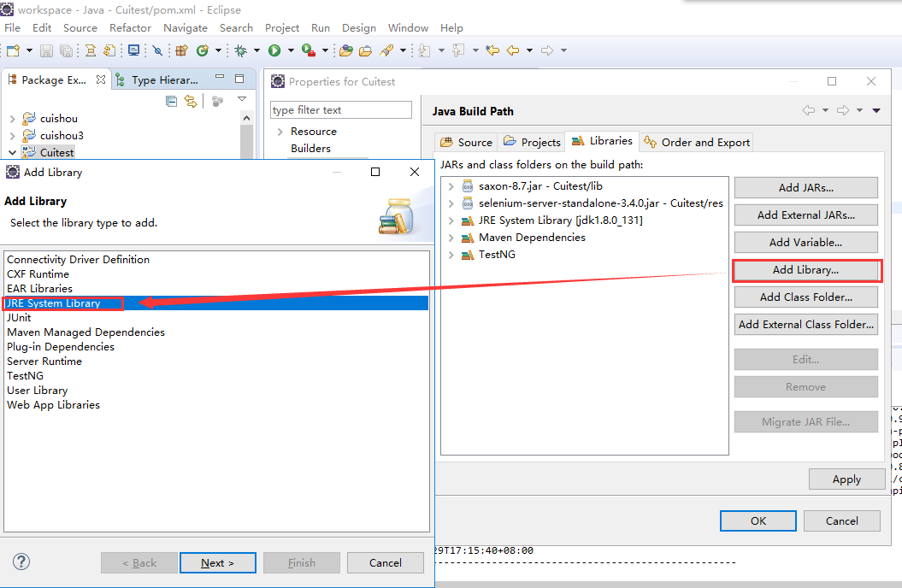The image size is (902, 588).
Task: Click Cancel in Add Library dialog
Action: pos(386,563)
